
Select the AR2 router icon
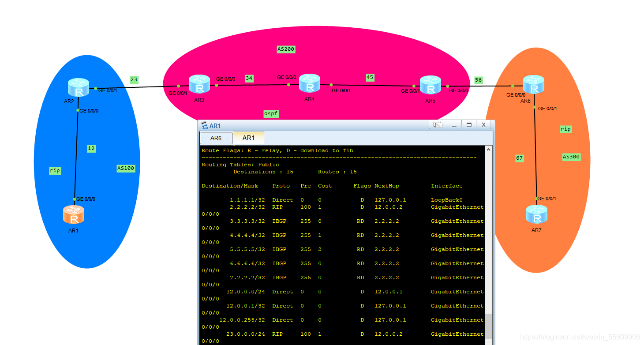[x=79, y=88]
